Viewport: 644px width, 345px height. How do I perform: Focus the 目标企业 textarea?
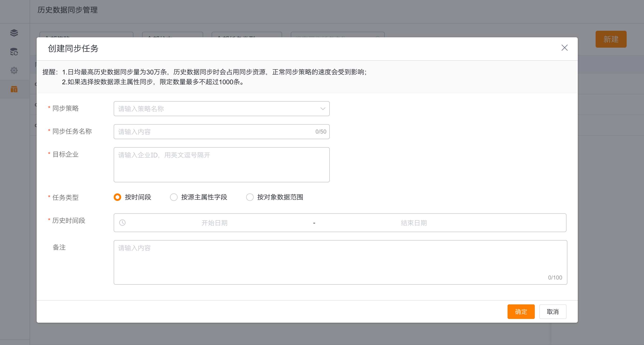[221, 165]
